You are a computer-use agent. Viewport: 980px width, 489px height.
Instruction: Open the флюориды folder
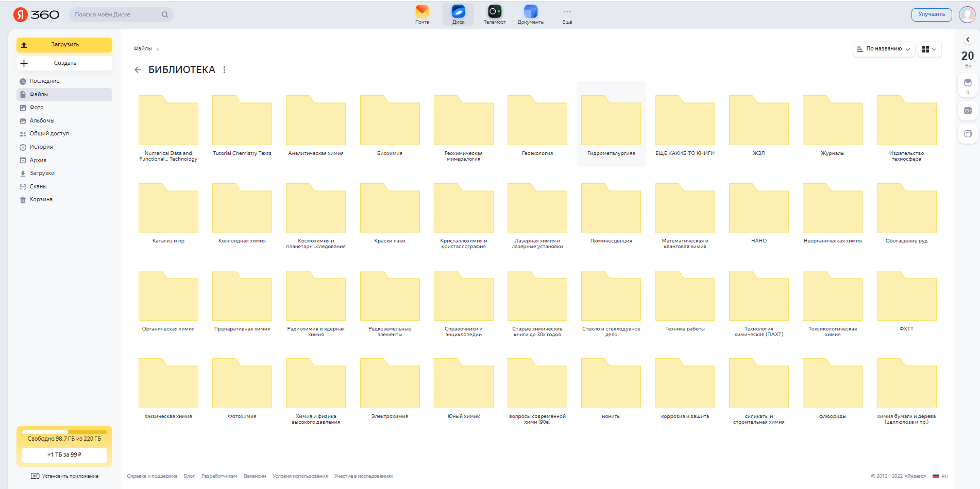(833, 388)
